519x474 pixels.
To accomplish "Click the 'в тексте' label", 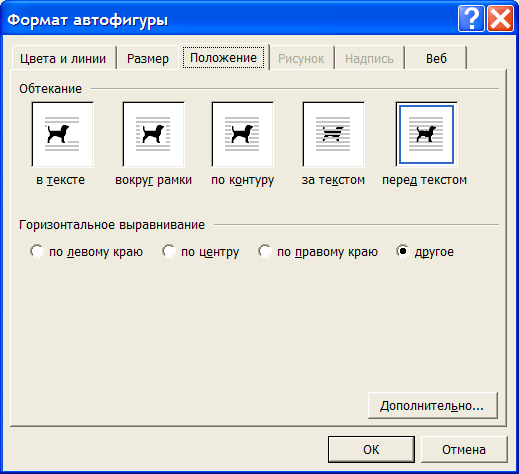I will tap(60, 180).
